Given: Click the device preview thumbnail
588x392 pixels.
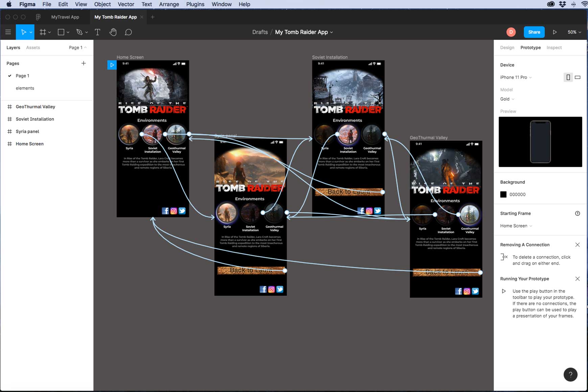Looking at the screenshot, I should pyautogui.click(x=540, y=142).
